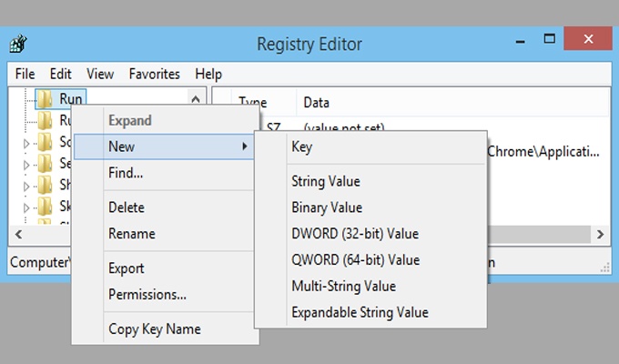Viewport: 619px width, 364px height.
Task: Select the Run key folder icon
Action: [45, 98]
